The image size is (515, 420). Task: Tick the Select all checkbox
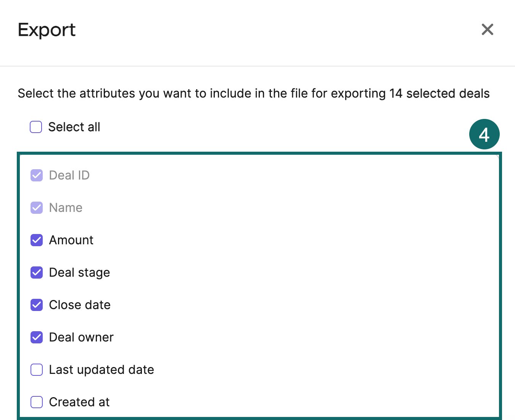(x=36, y=127)
